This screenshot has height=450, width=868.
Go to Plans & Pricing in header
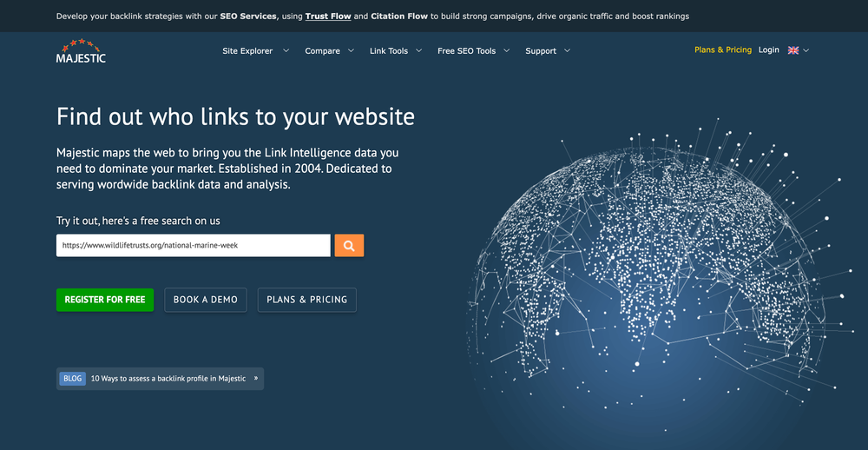coord(723,50)
